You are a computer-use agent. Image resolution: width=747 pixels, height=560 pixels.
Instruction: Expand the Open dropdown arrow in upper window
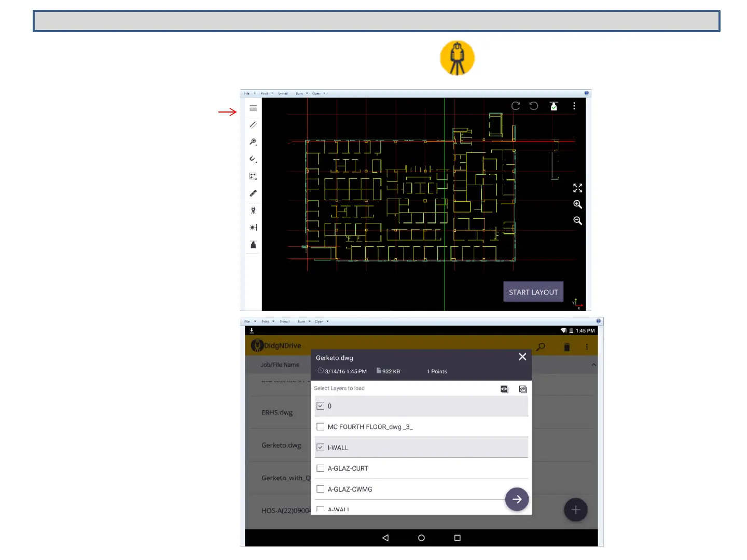325,93
